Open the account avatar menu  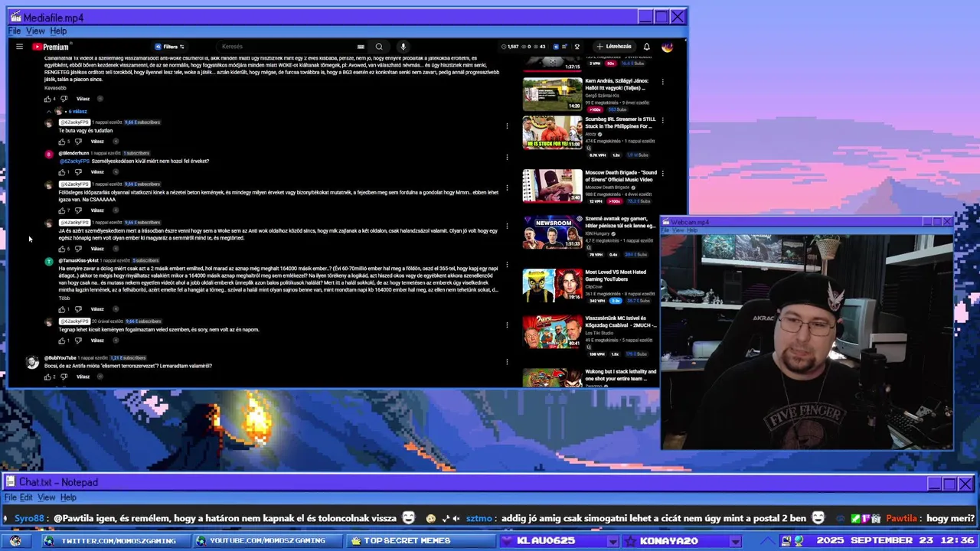click(667, 47)
